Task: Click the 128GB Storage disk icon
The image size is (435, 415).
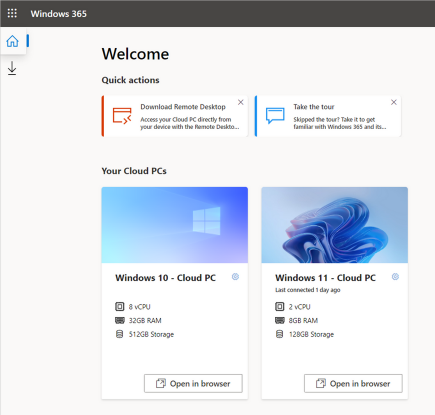Action: pos(279,334)
